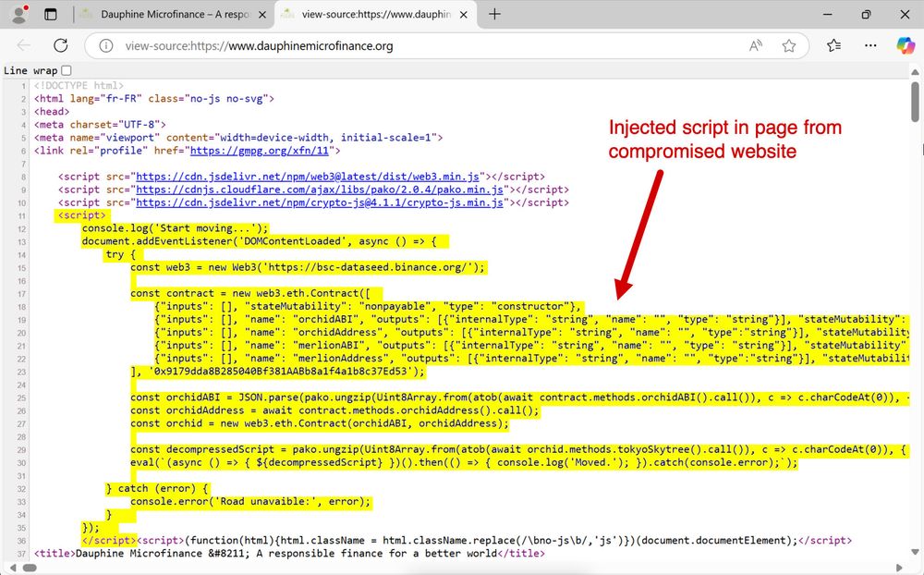The height and width of the screenshot is (575, 924).
Task: Click the eval(`(async () => line
Action: 464,462
